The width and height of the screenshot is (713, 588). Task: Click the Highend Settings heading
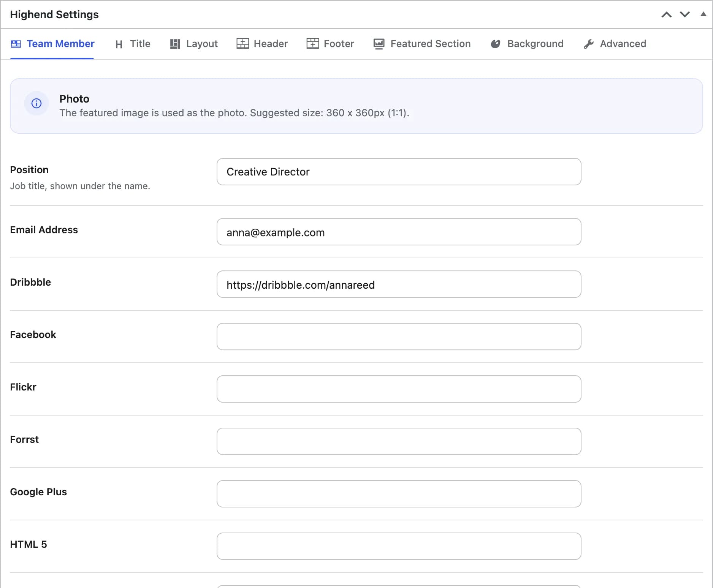54,14
